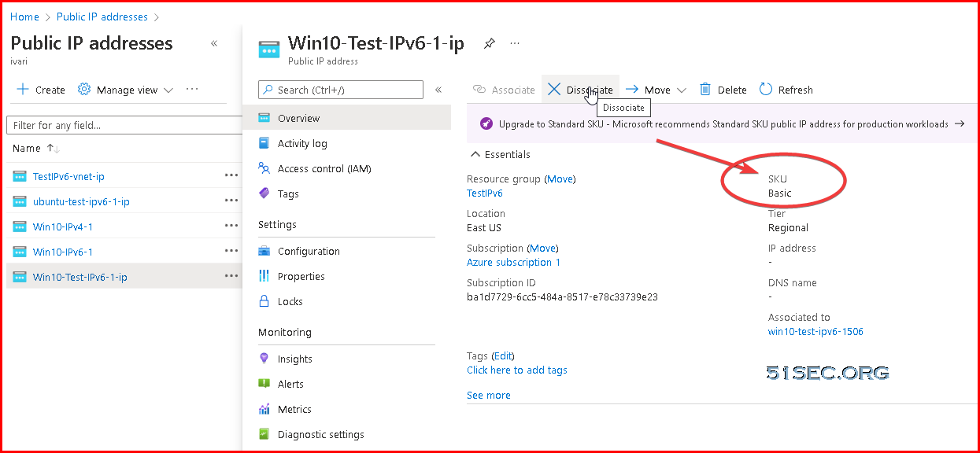Image resolution: width=980 pixels, height=453 pixels.
Task: Click the Location value 'East US'
Action: click(x=486, y=227)
